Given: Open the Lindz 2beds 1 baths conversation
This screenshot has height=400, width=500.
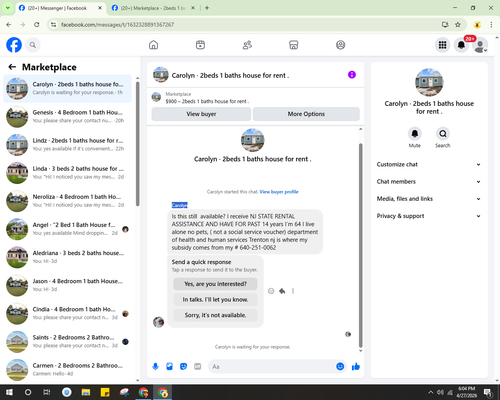Looking at the screenshot, I should pos(67,145).
